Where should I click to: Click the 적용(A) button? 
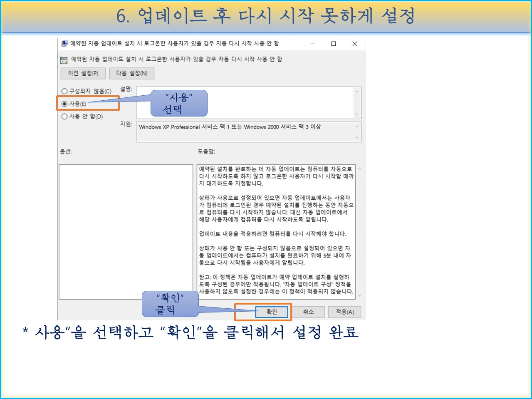pos(345,312)
